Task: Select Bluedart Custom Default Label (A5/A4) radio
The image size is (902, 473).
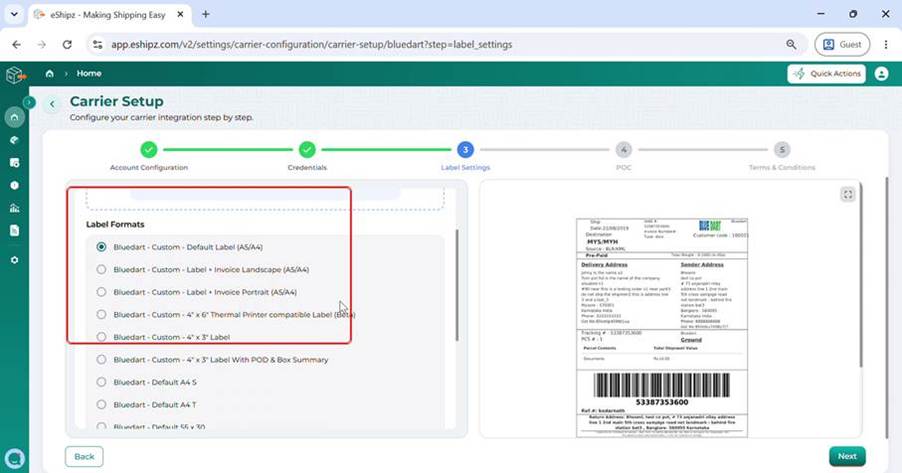Action: [101, 247]
